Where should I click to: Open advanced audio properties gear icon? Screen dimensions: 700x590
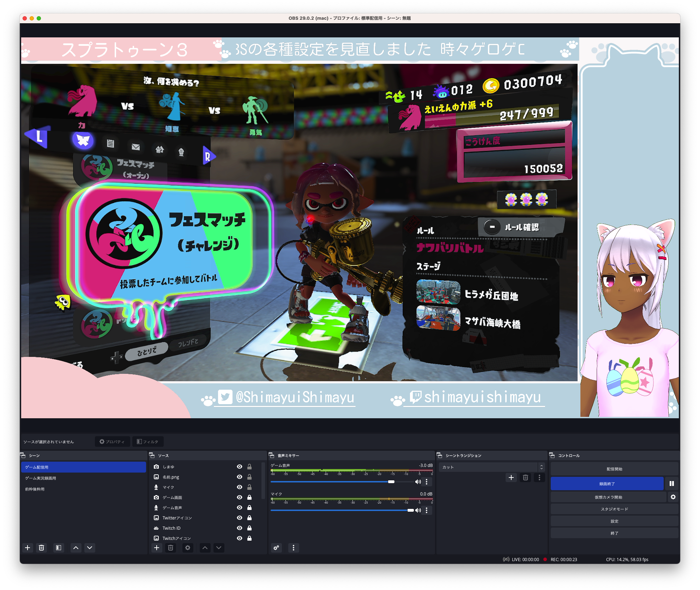coord(276,548)
